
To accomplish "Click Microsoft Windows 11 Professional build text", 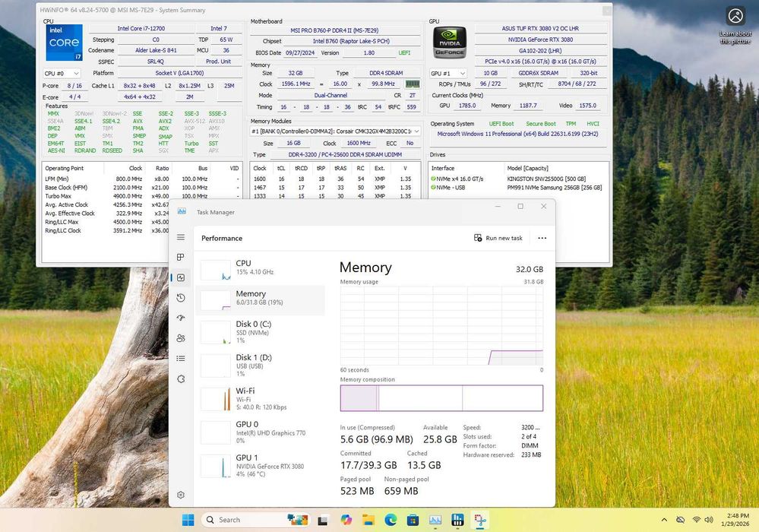I will [x=517, y=134].
